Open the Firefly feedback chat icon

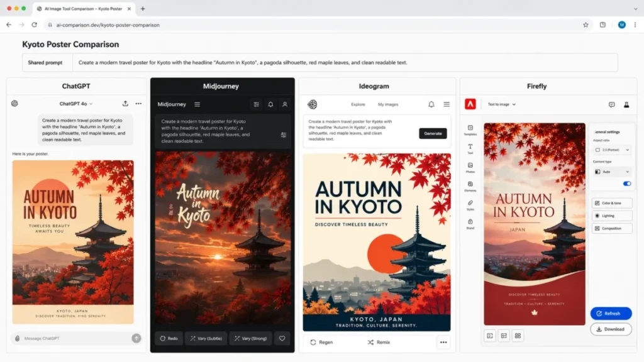point(611,105)
